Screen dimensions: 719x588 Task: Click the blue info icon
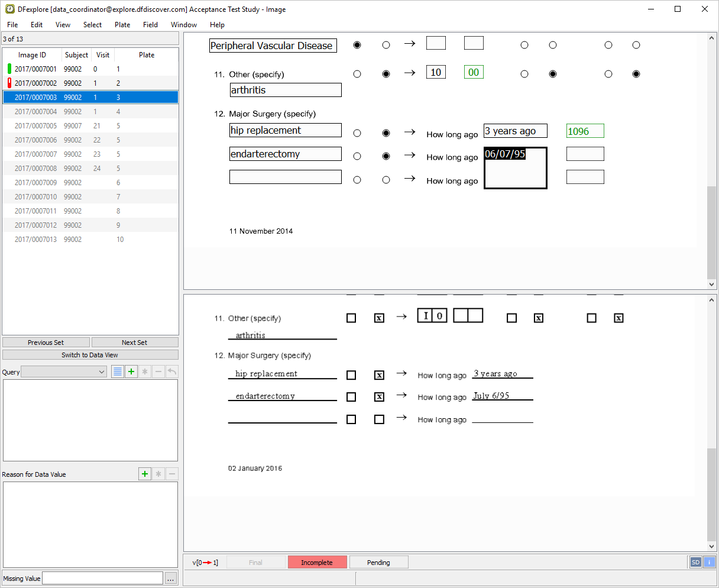coord(709,563)
